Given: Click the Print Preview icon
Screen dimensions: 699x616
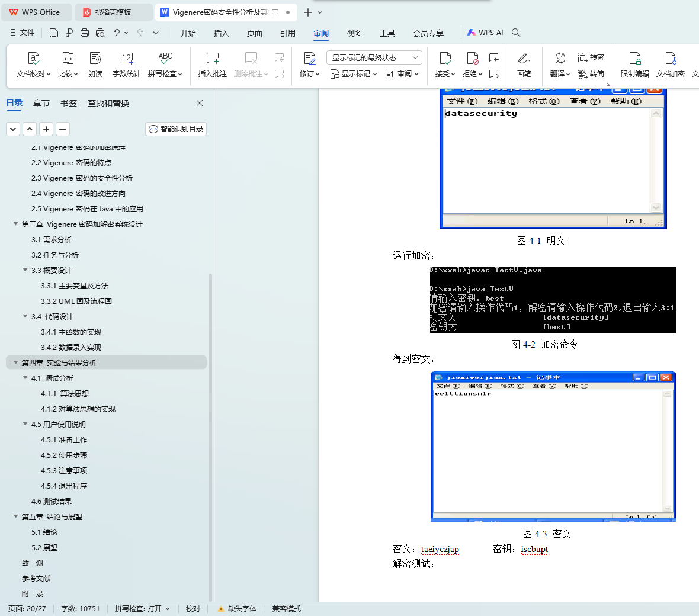Looking at the screenshot, I should (x=100, y=33).
